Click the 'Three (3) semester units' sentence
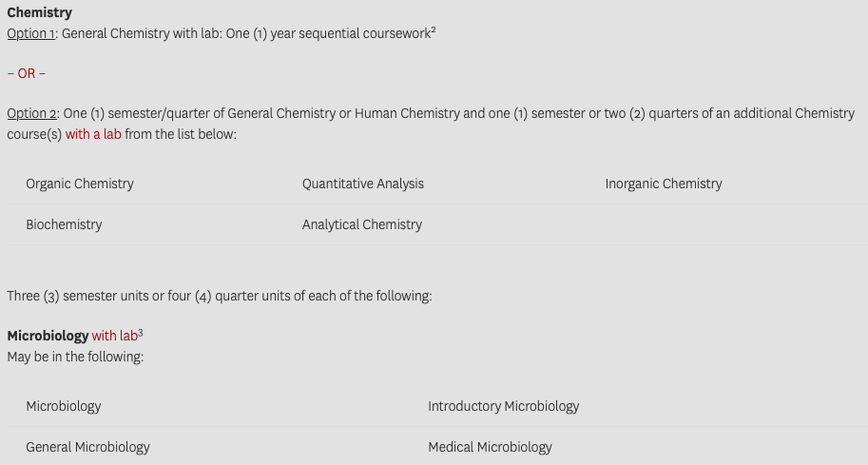This screenshot has height=465, width=868. click(220, 296)
